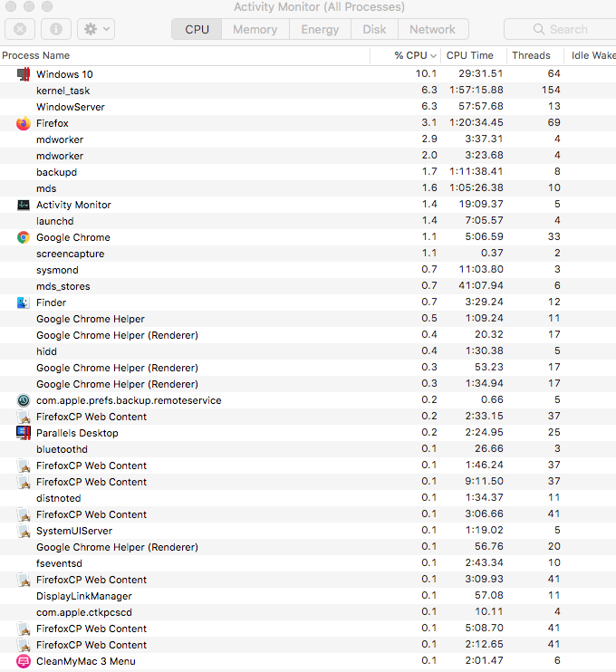Select the Google Chrome process icon
The image size is (616, 672).
tap(24, 237)
